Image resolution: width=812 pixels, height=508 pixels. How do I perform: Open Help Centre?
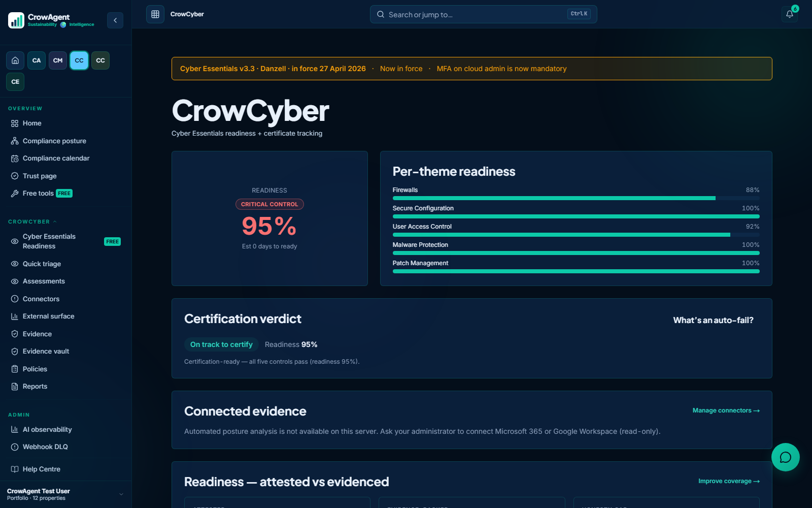pyautogui.click(x=65, y=469)
